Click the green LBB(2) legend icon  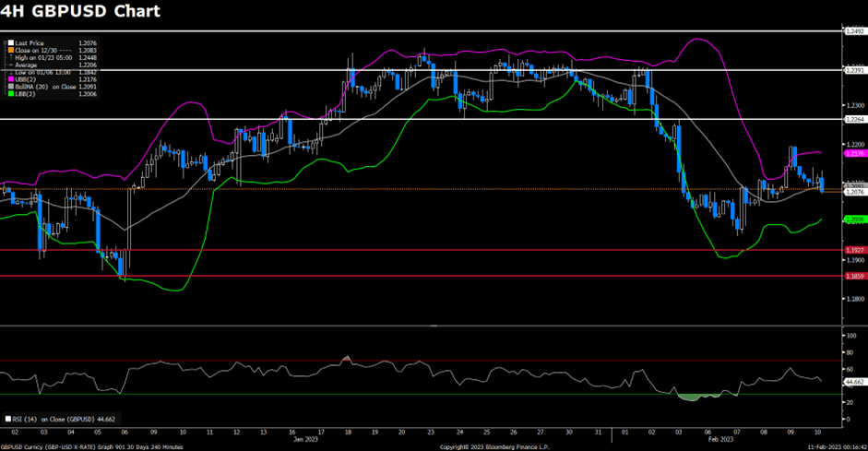(x=9, y=93)
